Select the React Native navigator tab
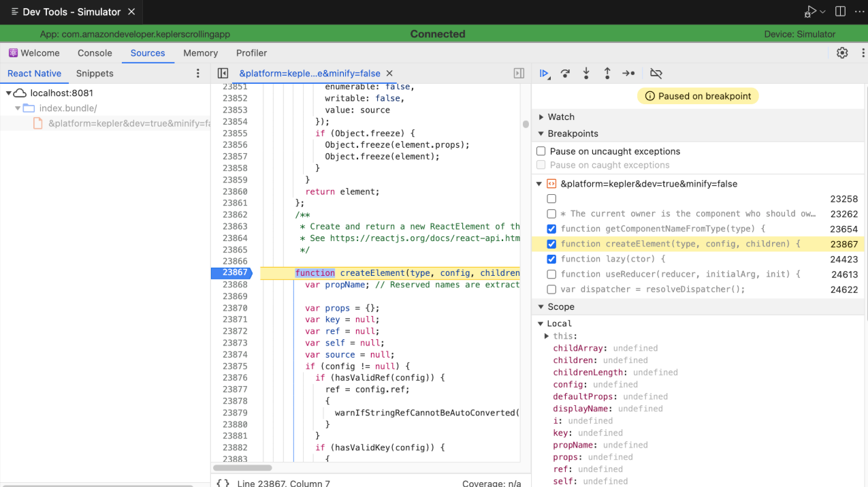This screenshot has height=487, width=868. tap(34, 74)
